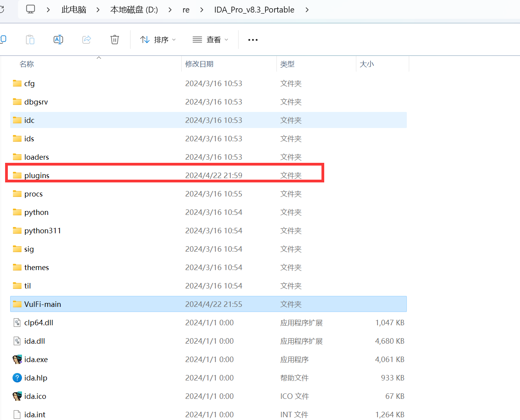Click the paste toolbar icon

tap(30, 40)
